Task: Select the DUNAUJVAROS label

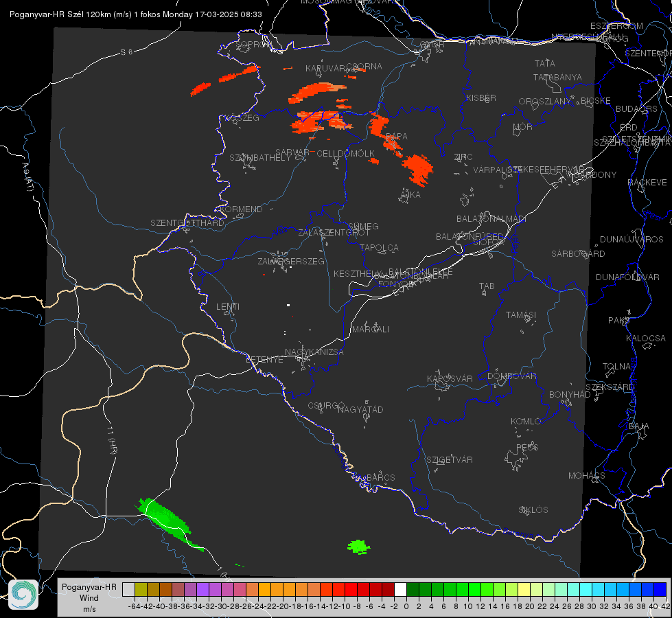Action: point(632,240)
